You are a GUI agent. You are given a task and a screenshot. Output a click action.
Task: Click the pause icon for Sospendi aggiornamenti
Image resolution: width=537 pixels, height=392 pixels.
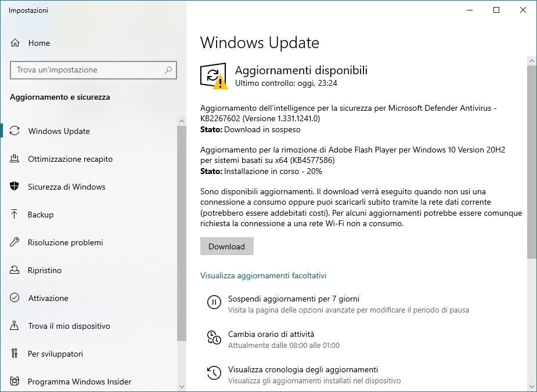coord(214,302)
